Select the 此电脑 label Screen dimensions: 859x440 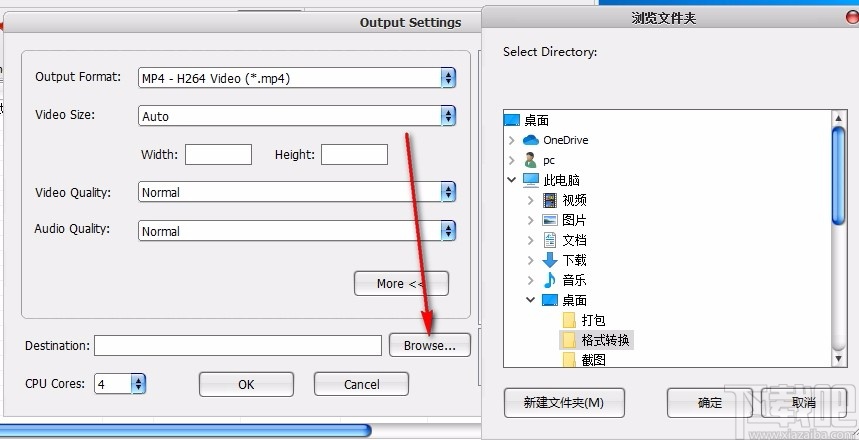coord(562,180)
